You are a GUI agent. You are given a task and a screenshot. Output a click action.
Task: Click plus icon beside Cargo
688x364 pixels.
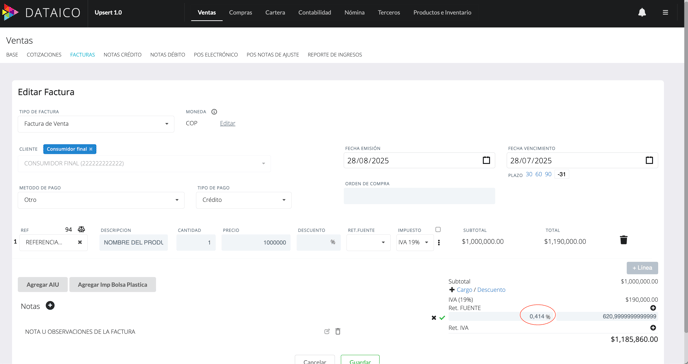point(452,290)
